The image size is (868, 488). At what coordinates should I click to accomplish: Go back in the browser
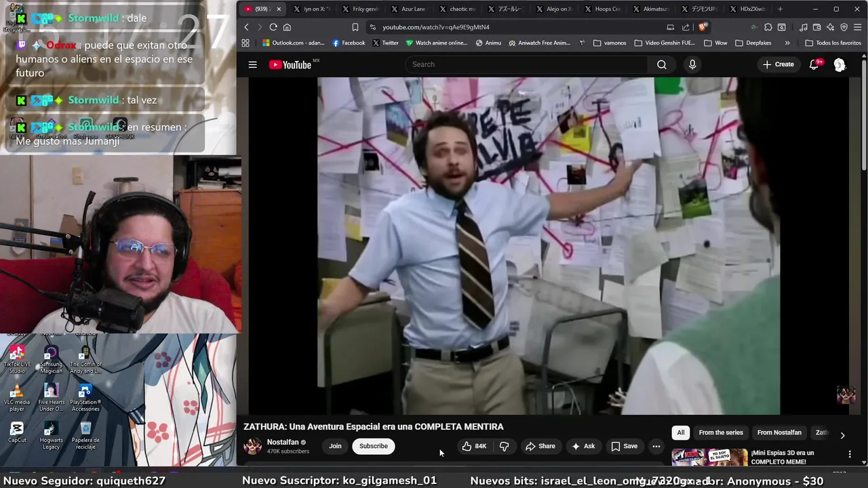[x=246, y=27]
